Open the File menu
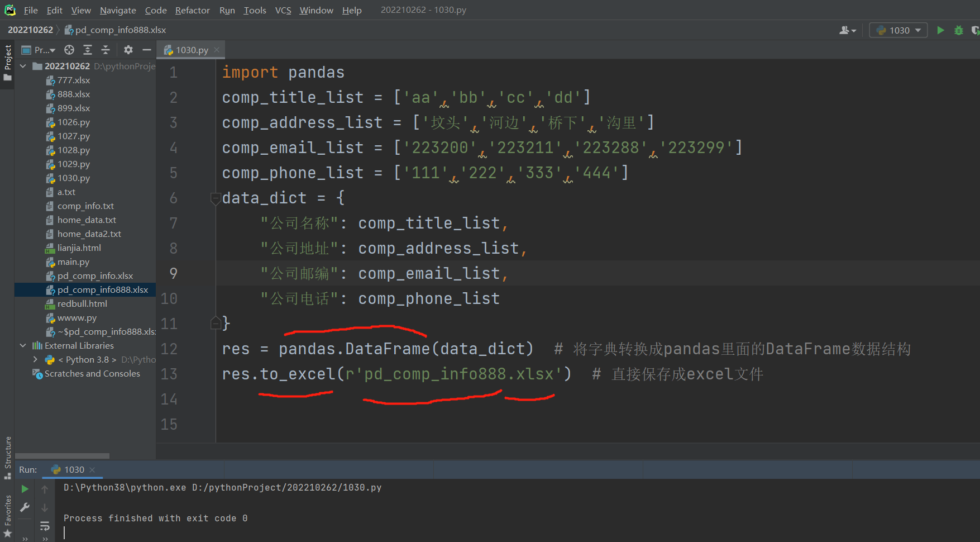The image size is (980, 542). [x=31, y=10]
